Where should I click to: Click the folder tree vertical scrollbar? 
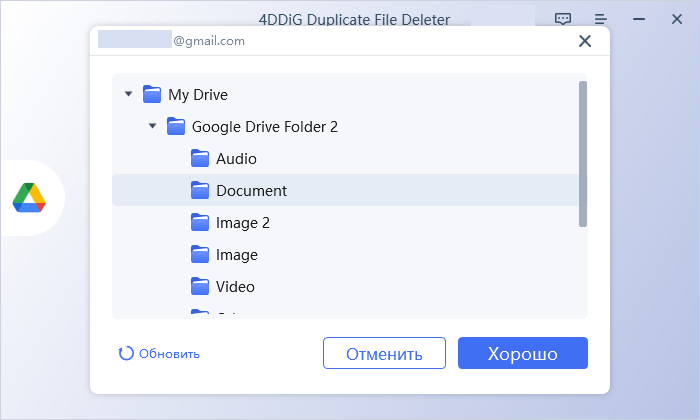tap(583, 154)
